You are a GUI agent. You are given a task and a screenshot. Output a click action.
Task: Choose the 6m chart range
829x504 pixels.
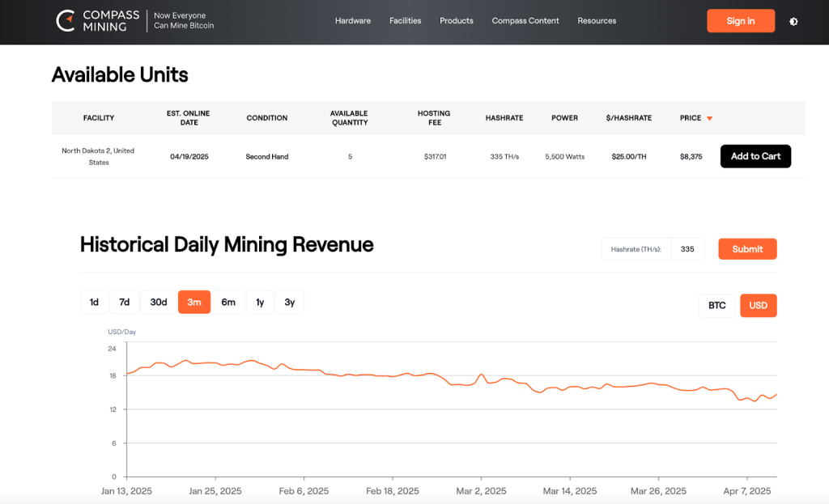click(x=228, y=303)
